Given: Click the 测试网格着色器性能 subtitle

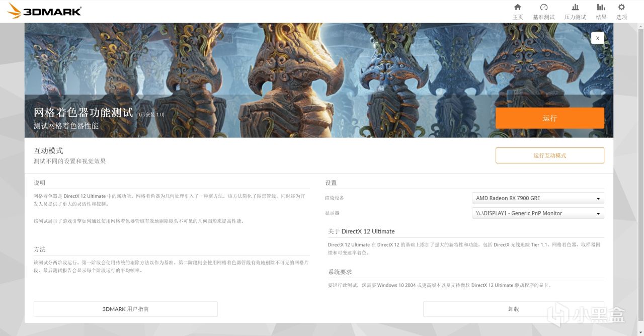Looking at the screenshot, I should tap(66, 126).
